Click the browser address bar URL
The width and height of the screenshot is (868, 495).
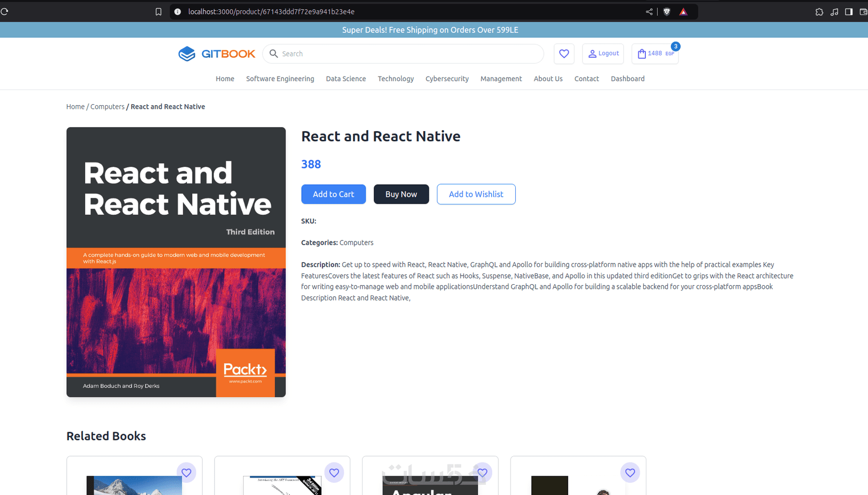[x=271, y=12]
